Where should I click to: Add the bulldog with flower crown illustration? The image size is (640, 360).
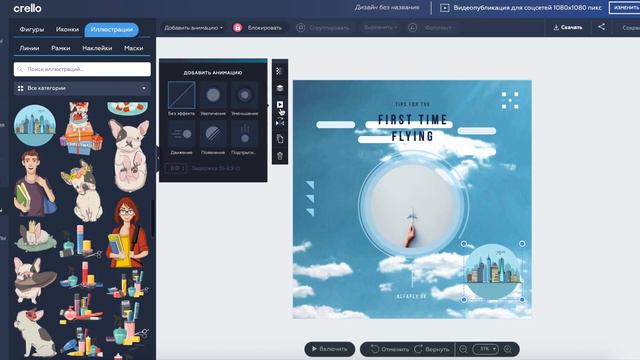(83, 190)
